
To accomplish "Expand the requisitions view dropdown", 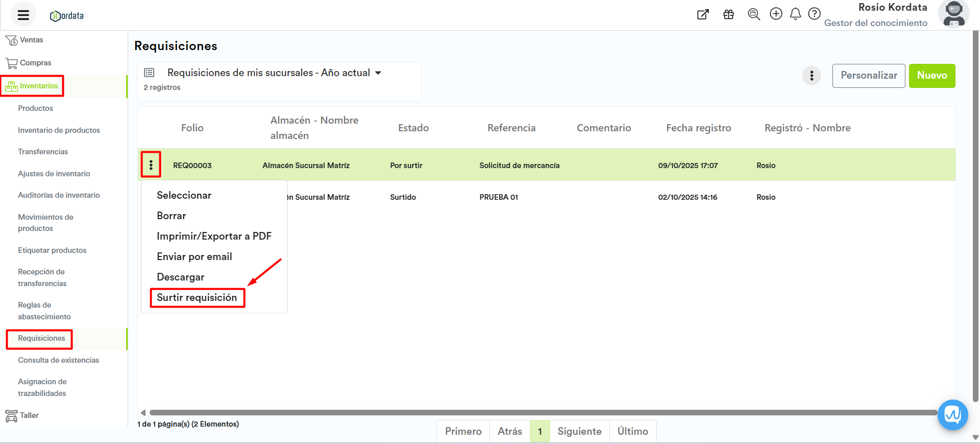I will click(378, 73).
